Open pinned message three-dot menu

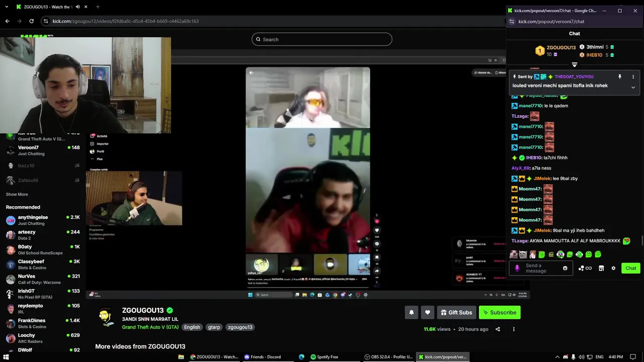pos(633,77)
